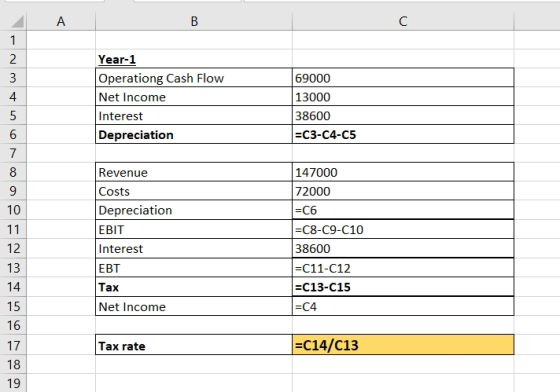This screenshot has width=560, height=392.
Task: Select the Depreciation label in row 10
Action: (x=194, y=210)
